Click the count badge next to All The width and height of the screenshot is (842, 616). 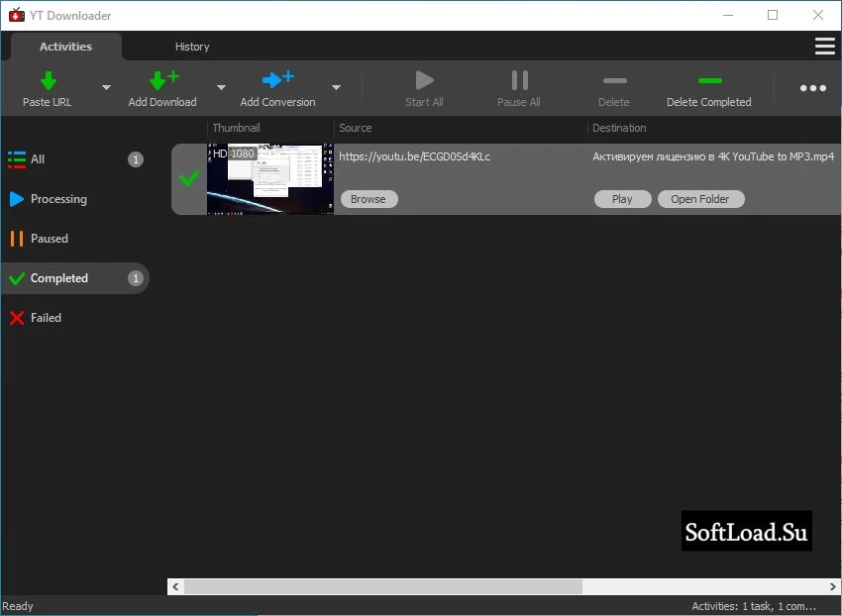(136, 159)
